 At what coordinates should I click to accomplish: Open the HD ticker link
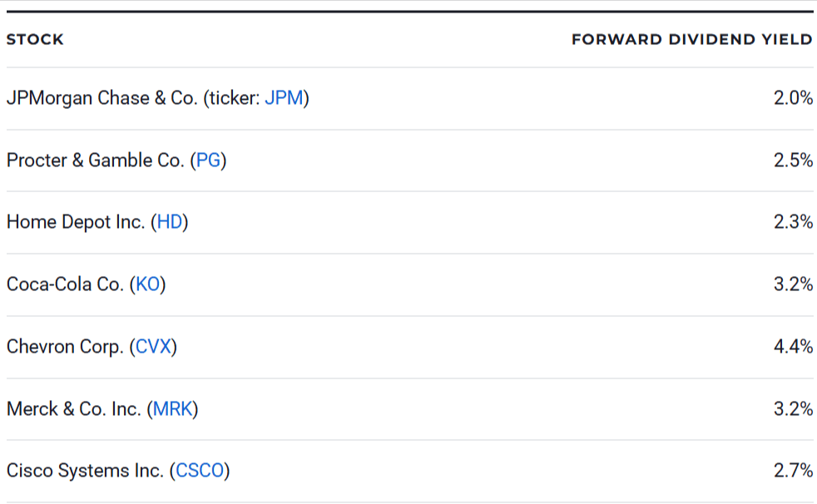click(x=170, y=223)
